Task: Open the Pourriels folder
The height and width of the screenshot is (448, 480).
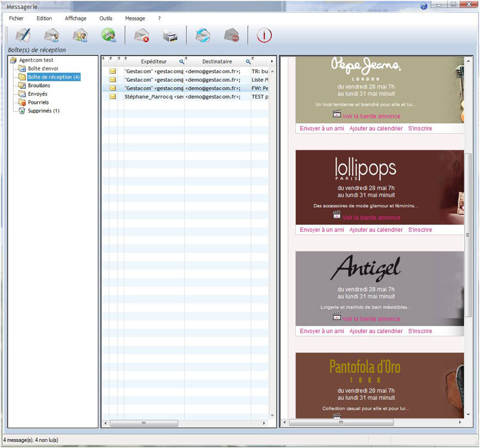Action: tap(38, 102)
